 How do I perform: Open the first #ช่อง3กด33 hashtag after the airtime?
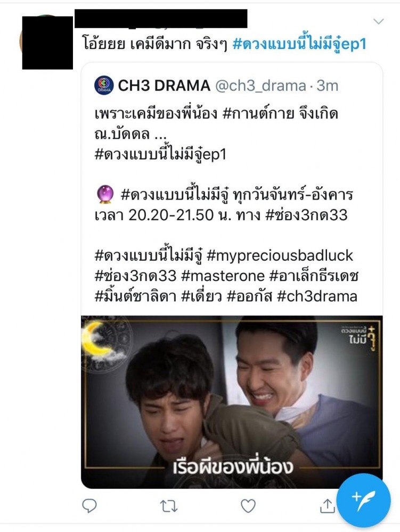click(x=306, y=215)
